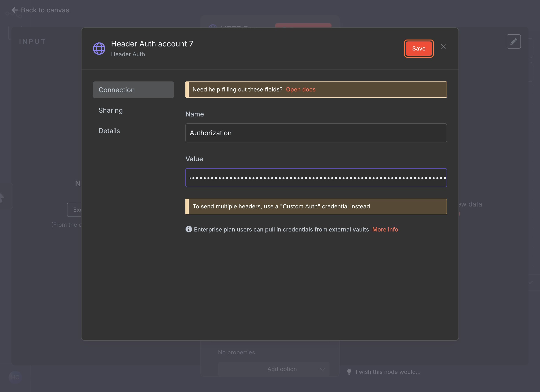Close the credential dialog with X

(443, 47)
